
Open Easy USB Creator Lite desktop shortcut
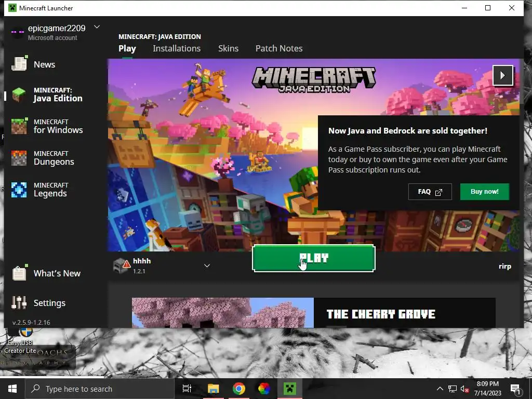pos(20,341)
